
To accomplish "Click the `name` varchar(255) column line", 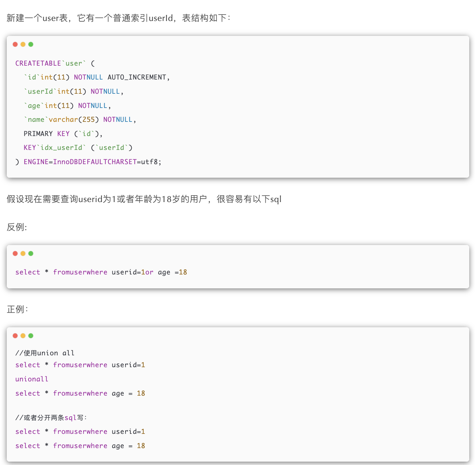I will point(80,120).
